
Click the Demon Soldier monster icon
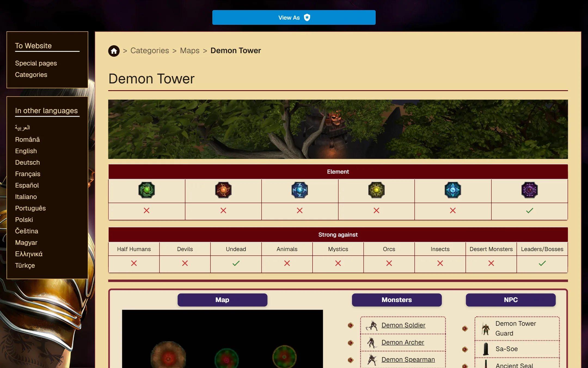point(372,325)
